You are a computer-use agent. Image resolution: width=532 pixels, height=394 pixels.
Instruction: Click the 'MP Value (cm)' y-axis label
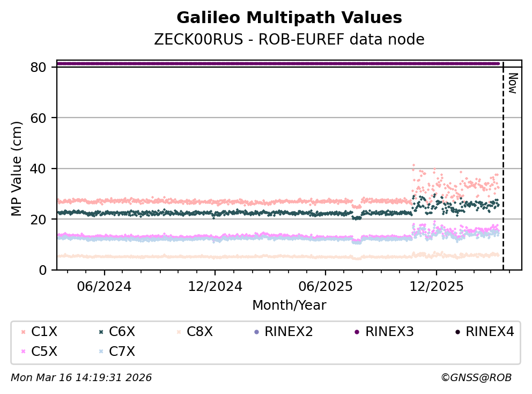pos(18,169)
